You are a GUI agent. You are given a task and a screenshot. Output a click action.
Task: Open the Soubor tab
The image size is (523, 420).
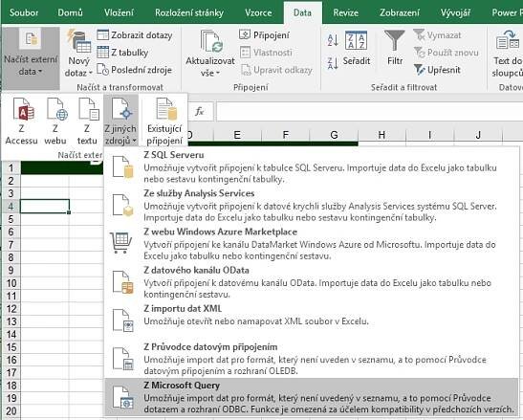[x=24, y=12]
